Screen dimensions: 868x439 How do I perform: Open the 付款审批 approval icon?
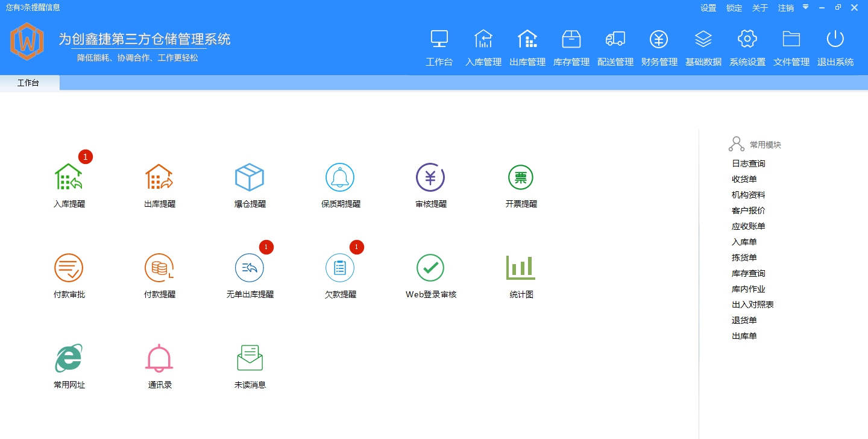click(x=69, y=268)
